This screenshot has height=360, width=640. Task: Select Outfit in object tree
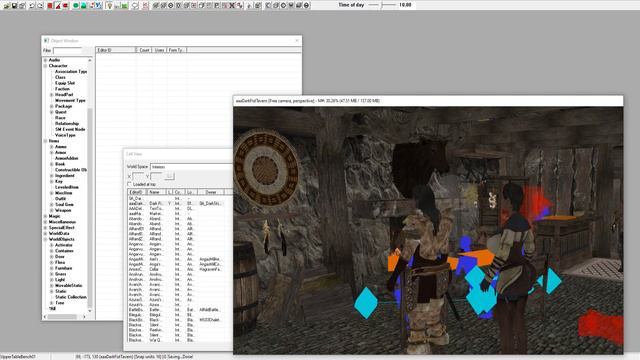click(60, 198)
